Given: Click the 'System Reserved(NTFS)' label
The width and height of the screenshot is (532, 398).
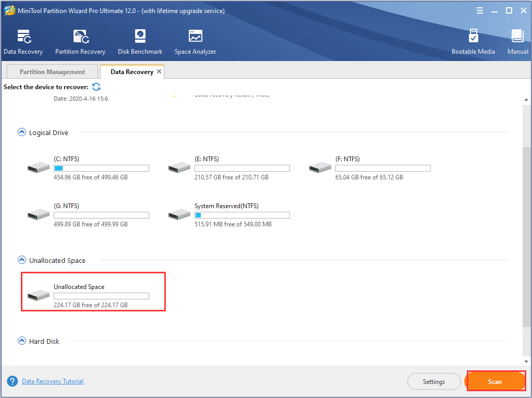Looking at the screenshot, I should tap(226, 206).
